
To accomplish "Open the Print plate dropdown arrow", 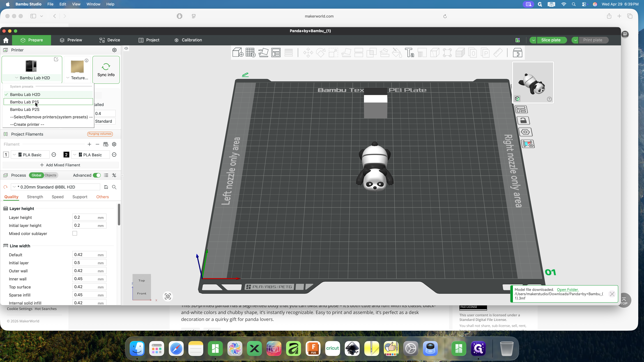I will pos(575,40).
